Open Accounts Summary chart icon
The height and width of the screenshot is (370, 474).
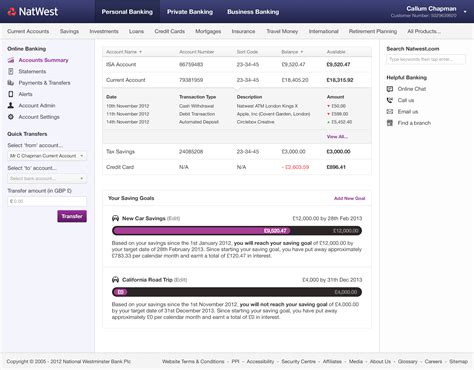[11, 60]
